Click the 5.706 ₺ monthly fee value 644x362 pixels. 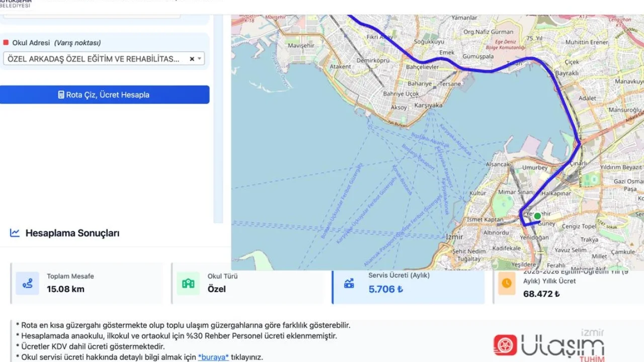(x=386, y=289)
